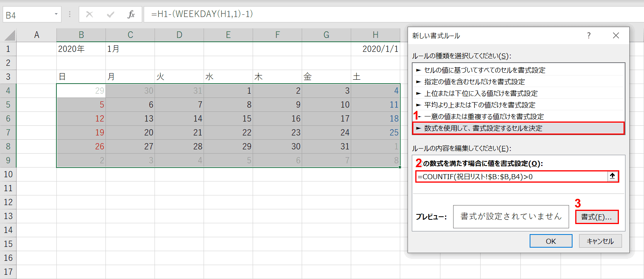Click the 土 weekday header cell

376,77
